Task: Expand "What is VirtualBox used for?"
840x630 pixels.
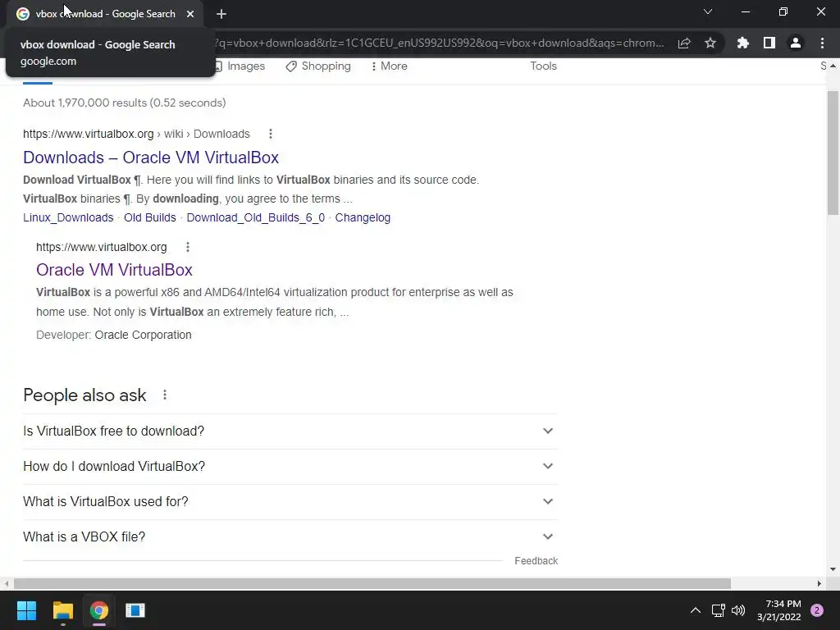Action: 290,502
